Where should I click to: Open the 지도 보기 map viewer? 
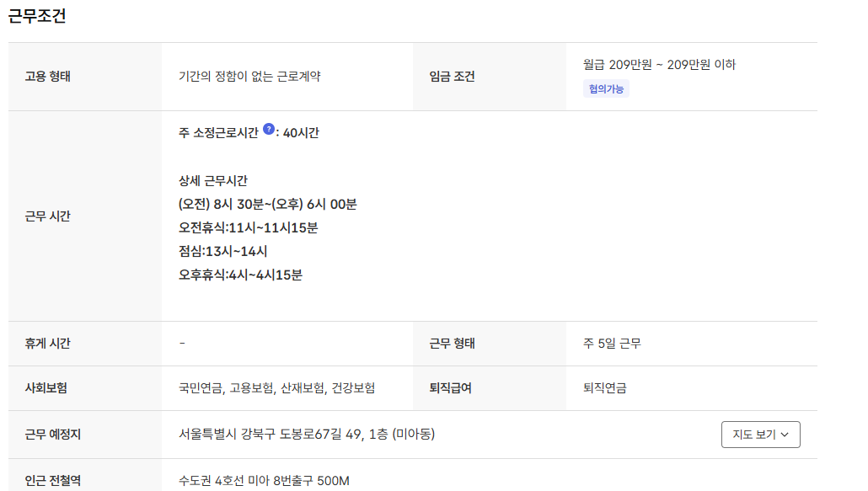[x=754, y=435]
